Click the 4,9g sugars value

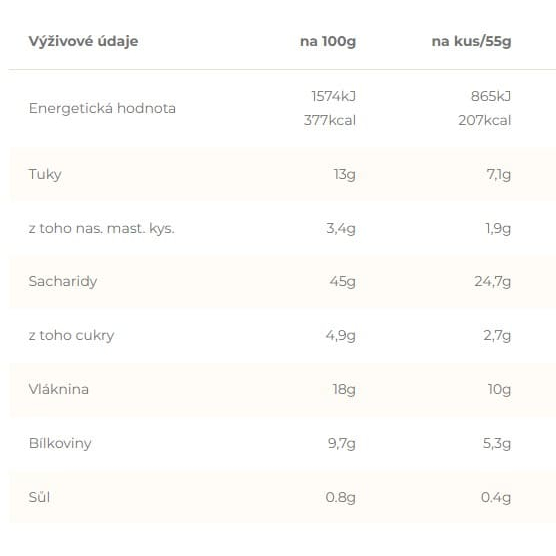[340, 335]
